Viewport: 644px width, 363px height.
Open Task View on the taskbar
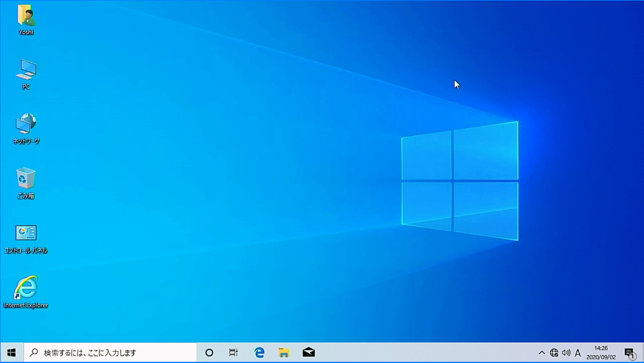(233, 352)
